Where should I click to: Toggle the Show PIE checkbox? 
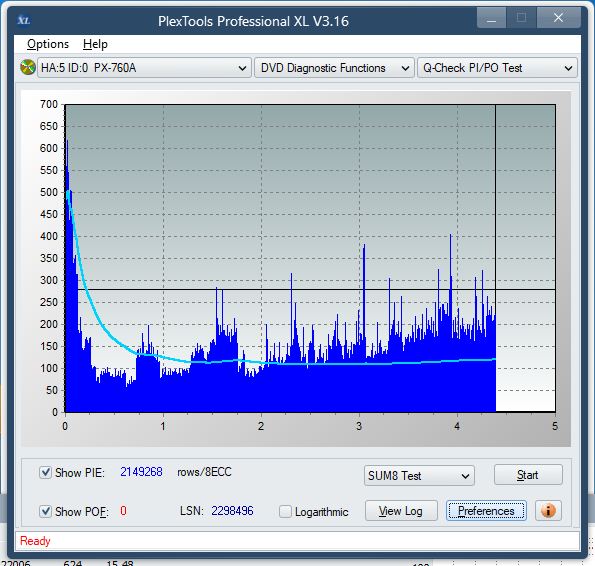click(45, 473)
